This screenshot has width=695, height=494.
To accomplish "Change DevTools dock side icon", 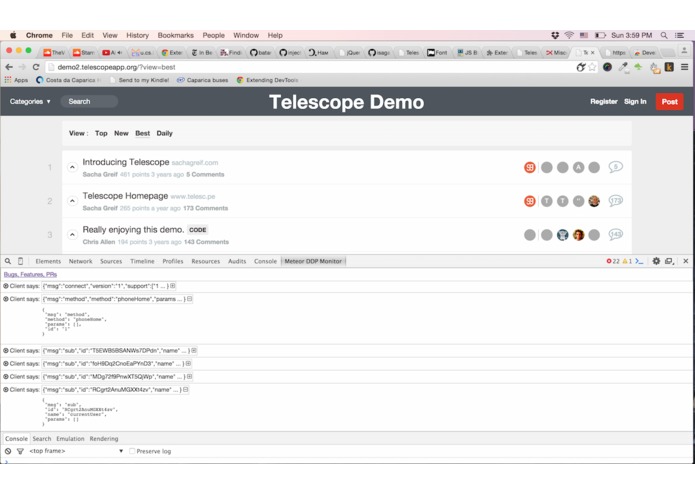I will click(669, 261).
